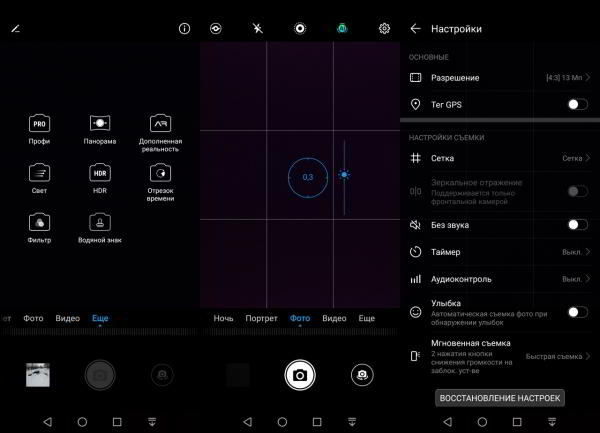
Task: Tap the Мгновенная съемка title
Action: pos(471,343)
